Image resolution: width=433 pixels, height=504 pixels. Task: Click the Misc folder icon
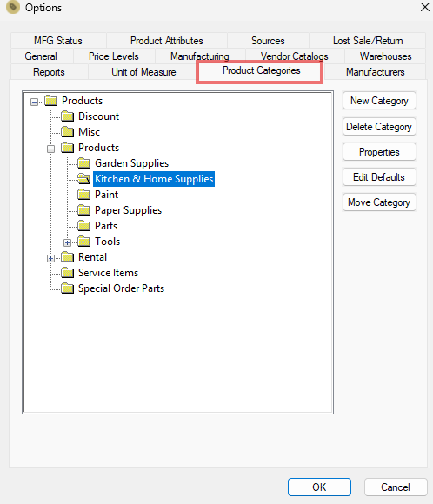click(68, 131)
